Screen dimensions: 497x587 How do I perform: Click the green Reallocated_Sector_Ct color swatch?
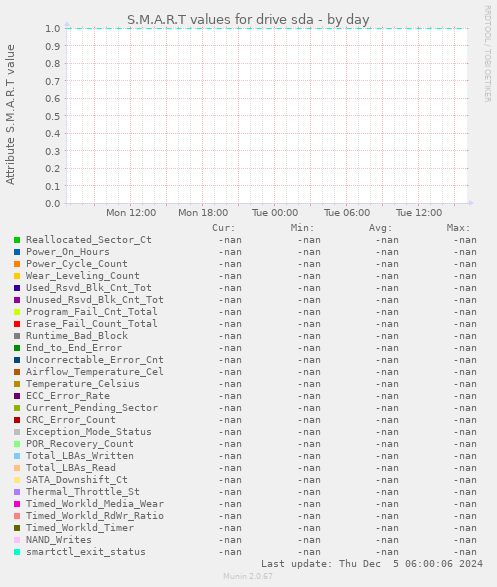click(17, 240)
